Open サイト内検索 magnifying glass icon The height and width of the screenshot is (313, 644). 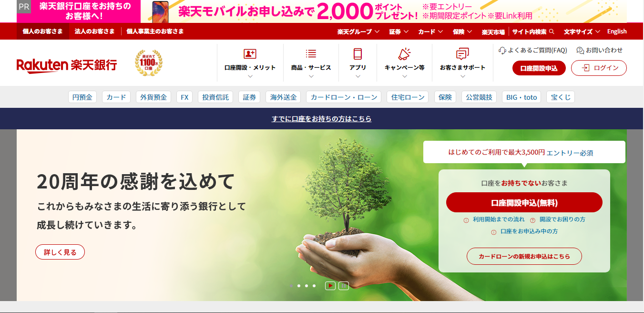point(551,31)
